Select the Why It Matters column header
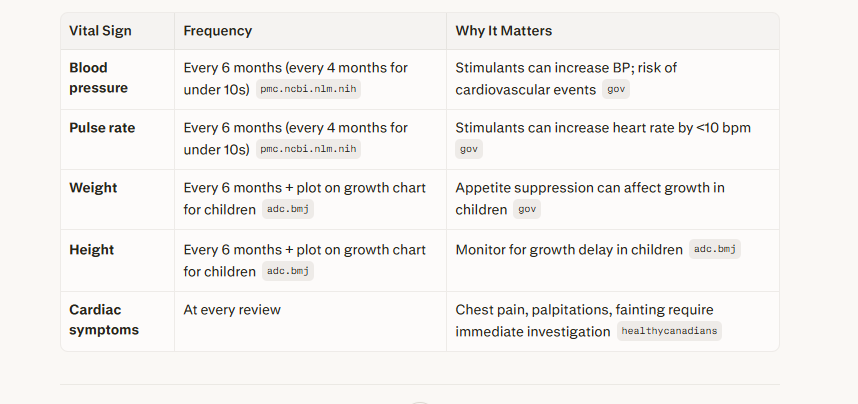The height and width of the screenshot is (404, 858). 503,31
